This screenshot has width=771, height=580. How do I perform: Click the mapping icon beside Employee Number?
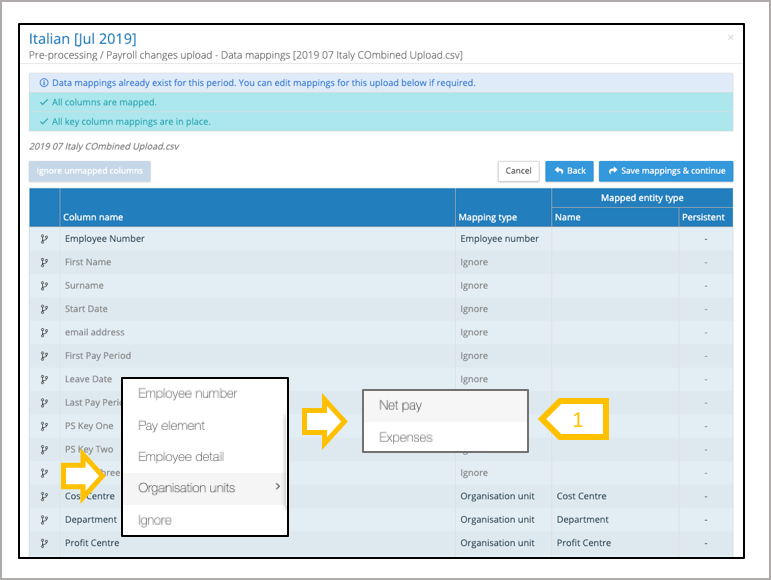coord(44,239)
